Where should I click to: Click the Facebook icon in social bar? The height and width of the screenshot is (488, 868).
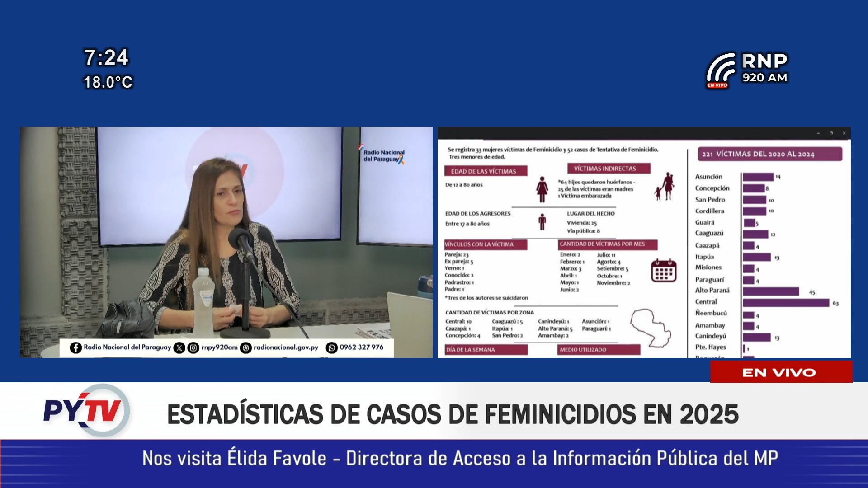point(76,347)
